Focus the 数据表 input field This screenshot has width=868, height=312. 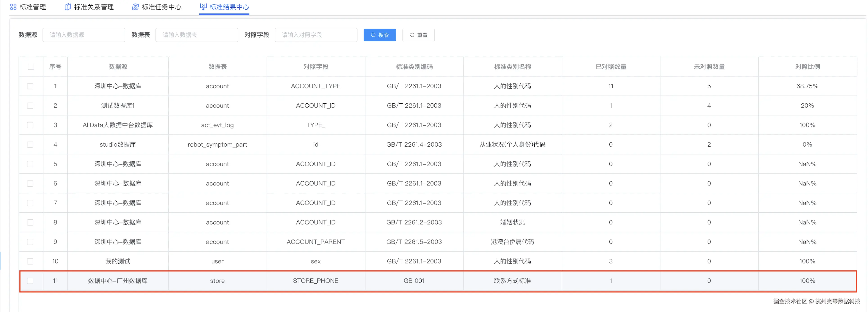coord(197,35)
